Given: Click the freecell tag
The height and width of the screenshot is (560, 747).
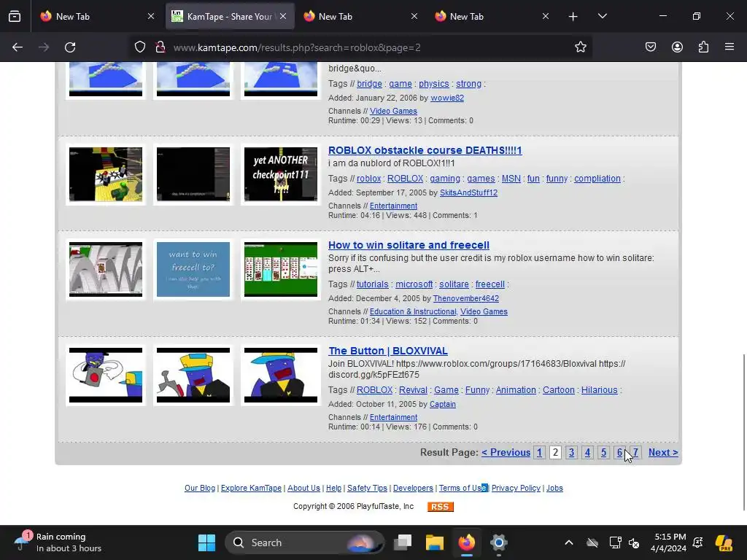Looking at the screenshot, I should pos(489,284).
